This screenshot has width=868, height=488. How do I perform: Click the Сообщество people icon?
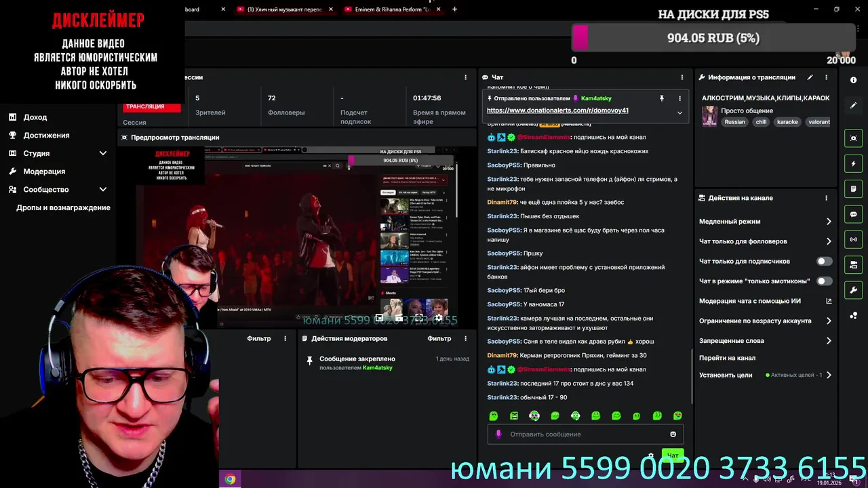[12, 190]
